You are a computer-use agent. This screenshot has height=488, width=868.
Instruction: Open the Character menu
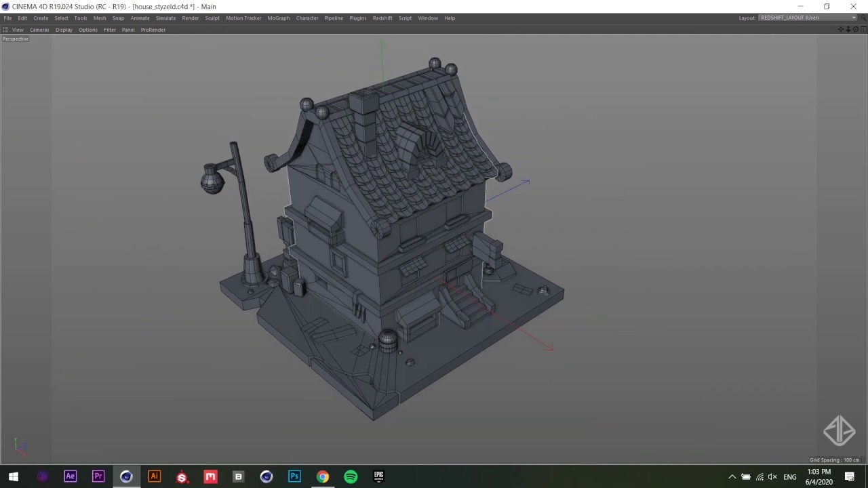307,18
